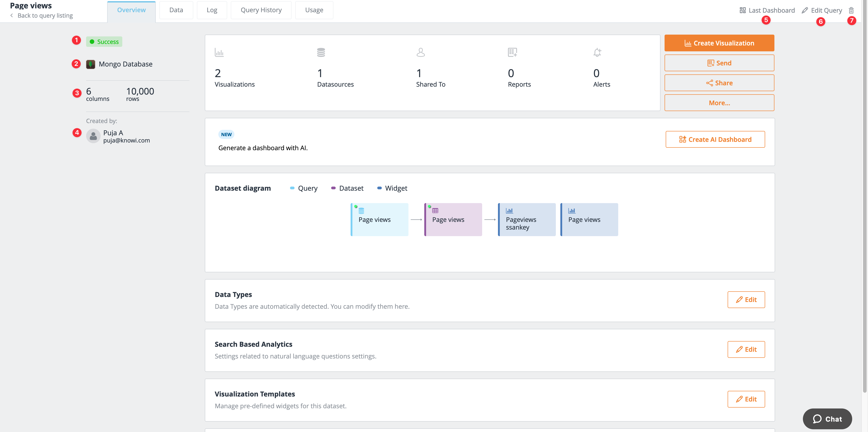The height and width of the screenshot is (432, 868).
Task: Click the Visualizations count icon
Action: [x=219, y=52]
